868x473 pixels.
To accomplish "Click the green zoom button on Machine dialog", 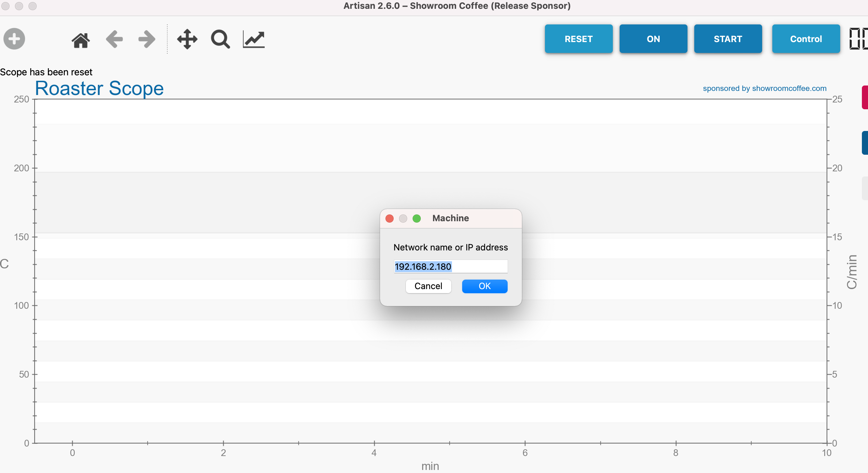I will click(x=417, y=218).
